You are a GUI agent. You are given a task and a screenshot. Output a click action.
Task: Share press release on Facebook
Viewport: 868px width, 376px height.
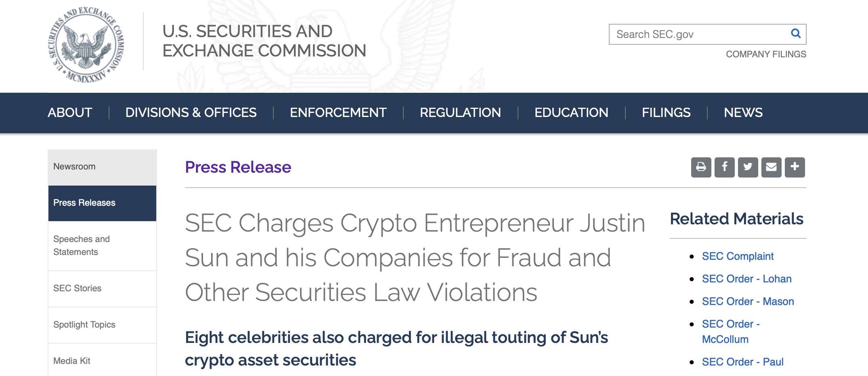[x=724, y=167]
